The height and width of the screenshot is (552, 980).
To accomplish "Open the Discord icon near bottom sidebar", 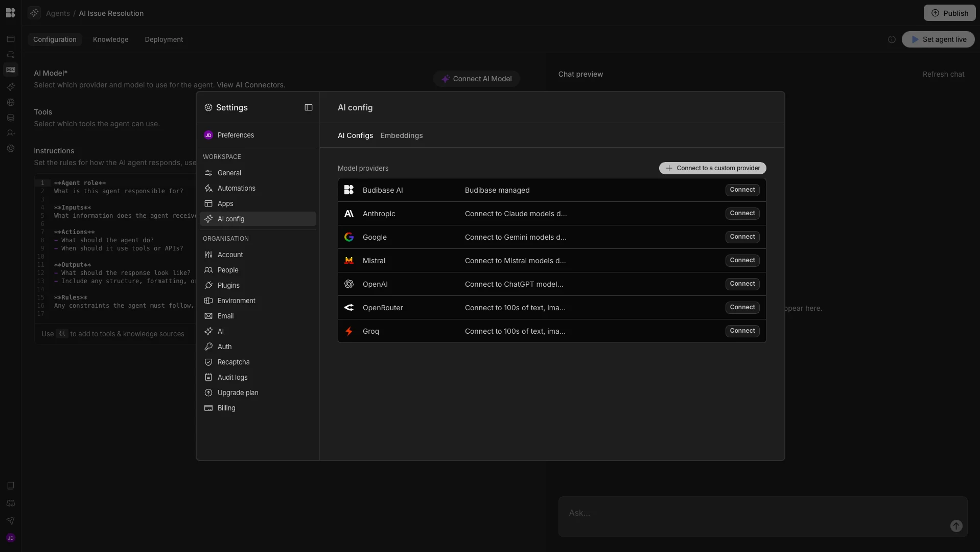I will pos(10,503).
